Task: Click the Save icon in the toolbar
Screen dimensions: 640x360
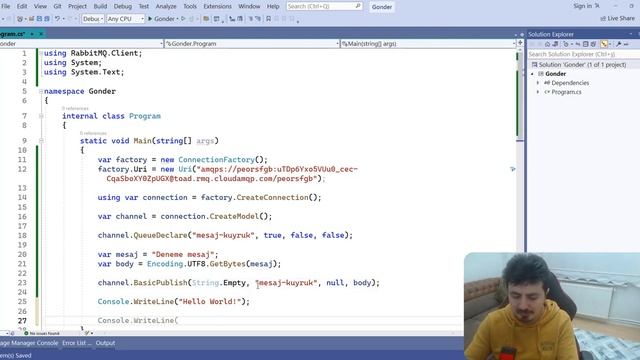Action: point(39,19)
